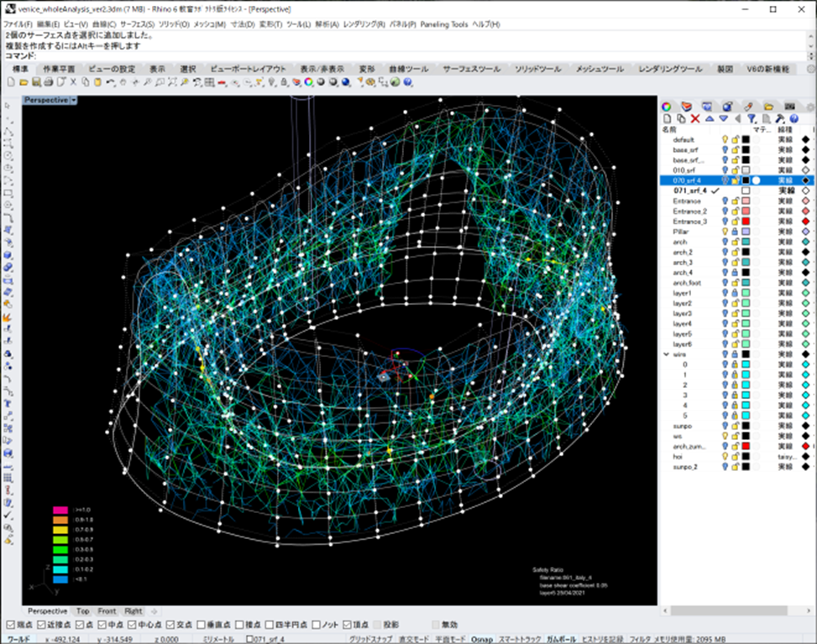
Task: Click the Cut scissors icon
Action: click(x=73, y=82)
